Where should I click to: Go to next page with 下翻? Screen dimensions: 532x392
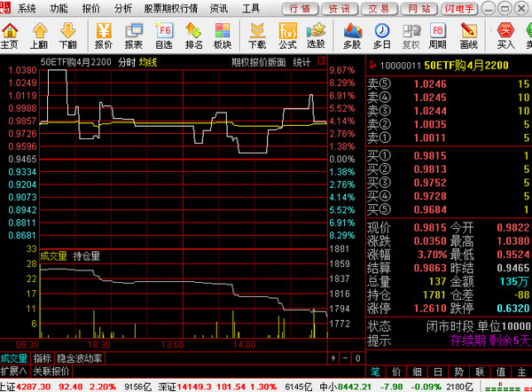[x=67, y=35]
